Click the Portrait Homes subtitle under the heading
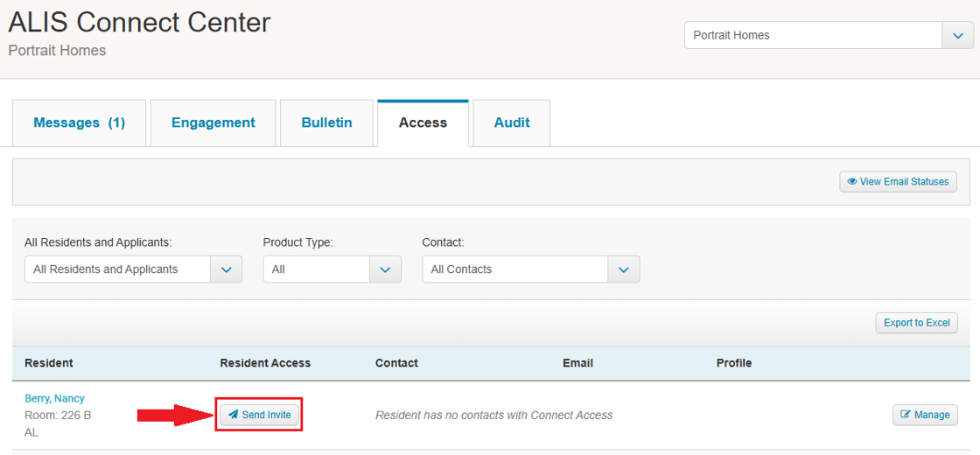The width and height of the screenshot is (980, 455). 57,51
